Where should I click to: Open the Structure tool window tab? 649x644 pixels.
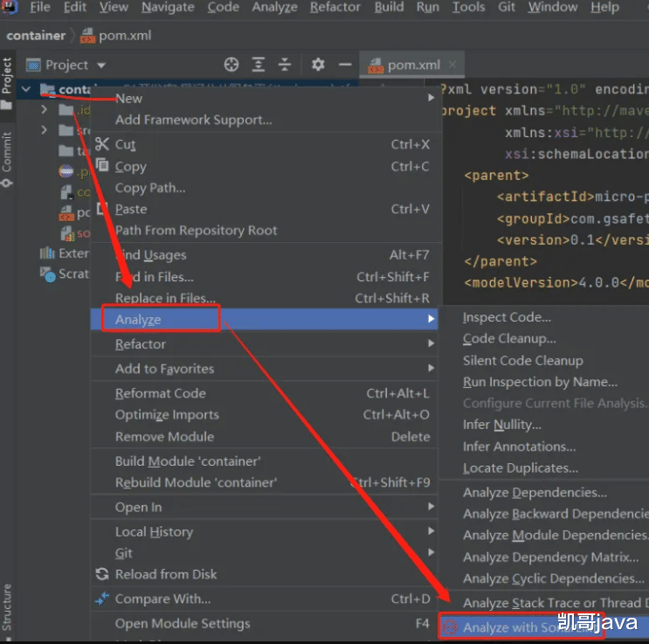[x=7, y=607]
